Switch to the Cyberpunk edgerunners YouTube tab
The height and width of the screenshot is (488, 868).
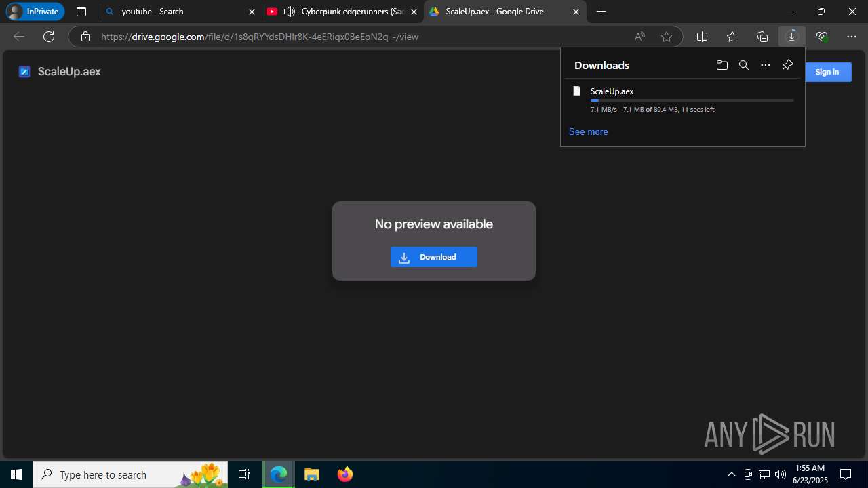click(x=343, y=12)
